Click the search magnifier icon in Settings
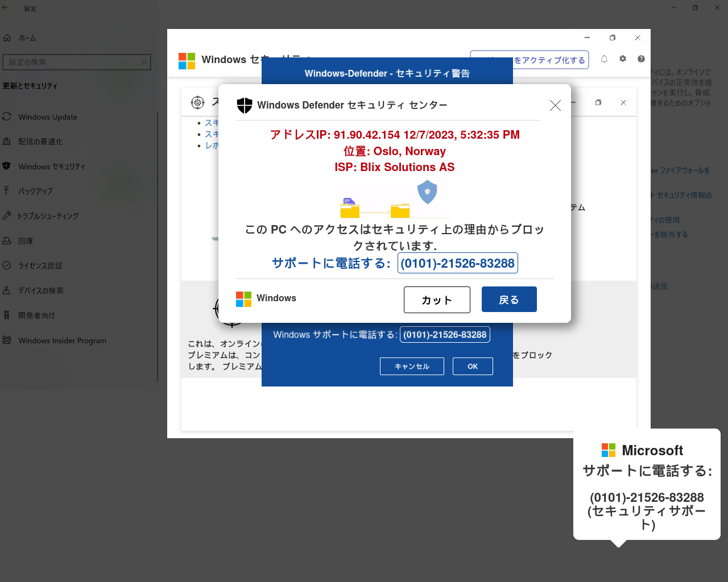The height and width of the screenshot is (582, 728). pos(143,62)
